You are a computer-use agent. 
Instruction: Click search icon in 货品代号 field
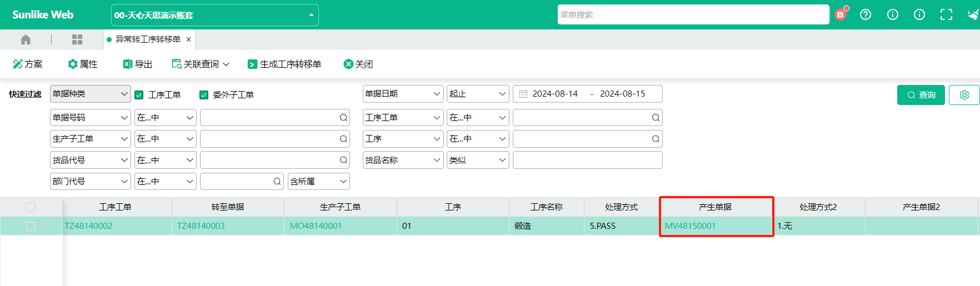point(343,160)
